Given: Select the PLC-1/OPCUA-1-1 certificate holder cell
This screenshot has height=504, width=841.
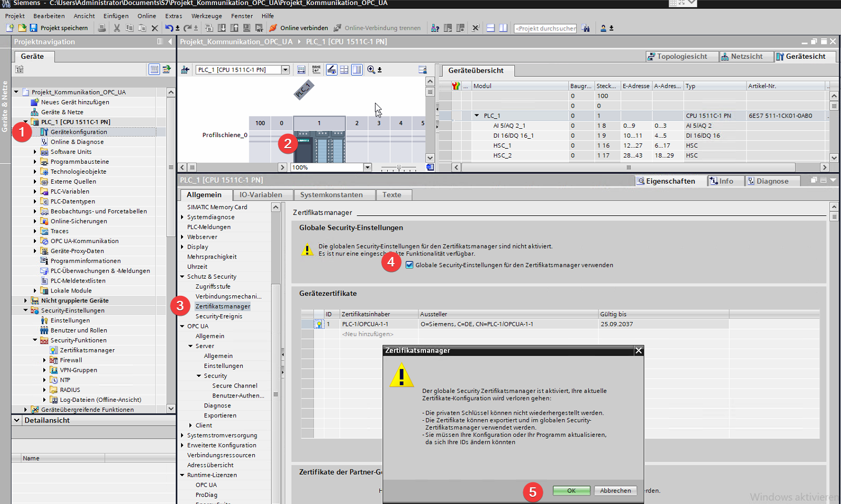Looking at the screenshot, I should (379, 324).
